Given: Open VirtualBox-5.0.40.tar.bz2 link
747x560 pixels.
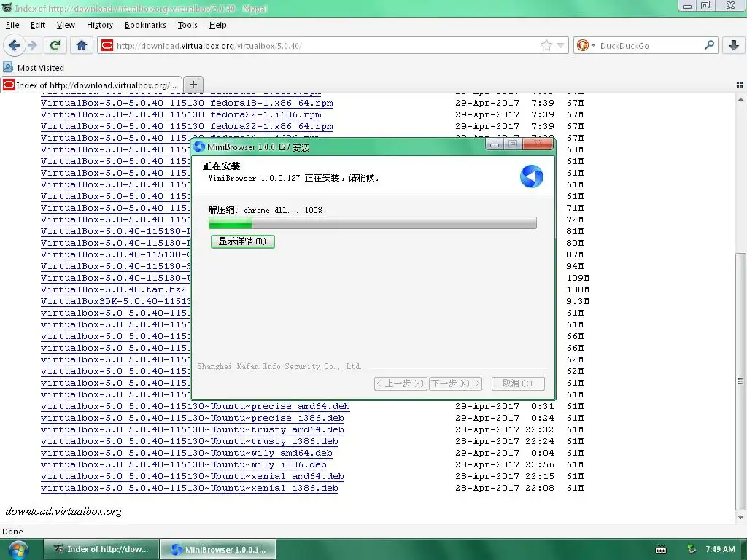Looking at the screenshot, I should coord(113,289).
